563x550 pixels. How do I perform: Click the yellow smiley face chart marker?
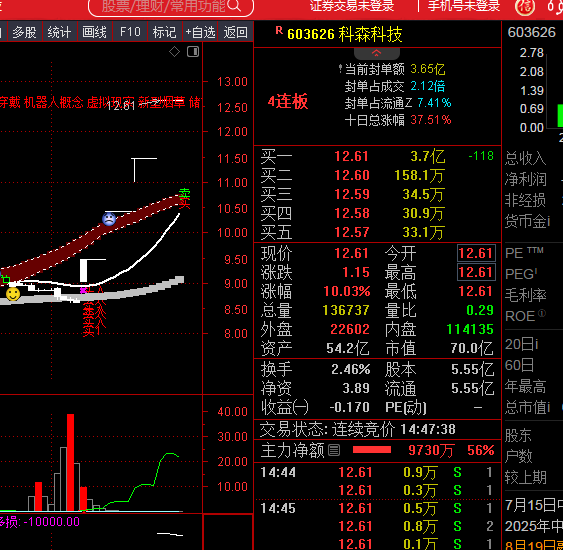pyautogui.click(x=13, y=294)
